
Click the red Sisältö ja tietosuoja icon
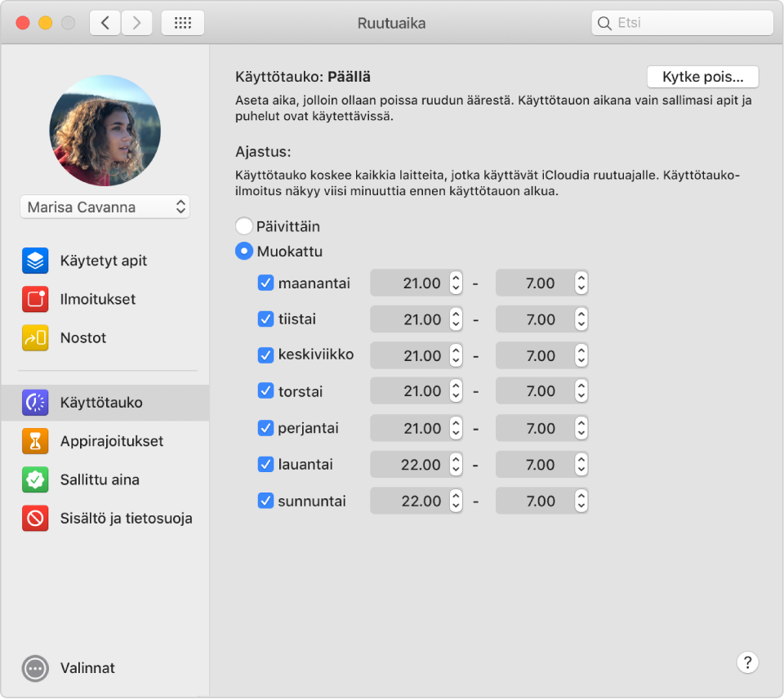(35, 518)
